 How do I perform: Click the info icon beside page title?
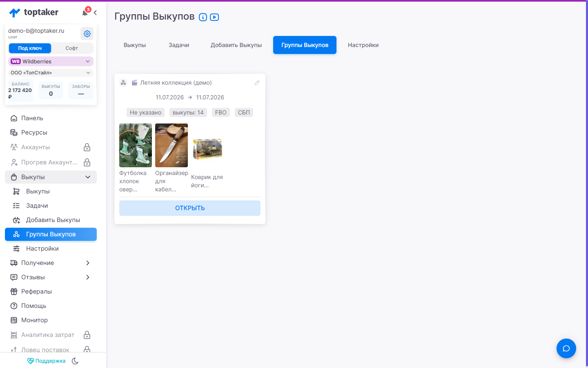coord(203,17)
